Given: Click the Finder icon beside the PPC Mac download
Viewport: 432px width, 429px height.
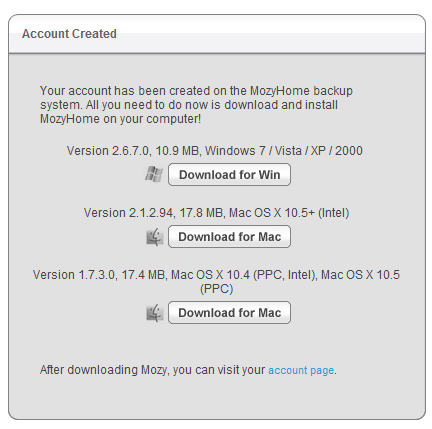Looking at the screenshot, I should click(155, 313).
